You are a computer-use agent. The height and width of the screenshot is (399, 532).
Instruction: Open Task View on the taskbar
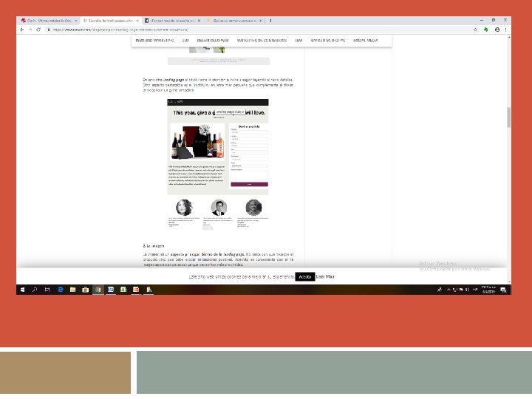click(47, 290)
